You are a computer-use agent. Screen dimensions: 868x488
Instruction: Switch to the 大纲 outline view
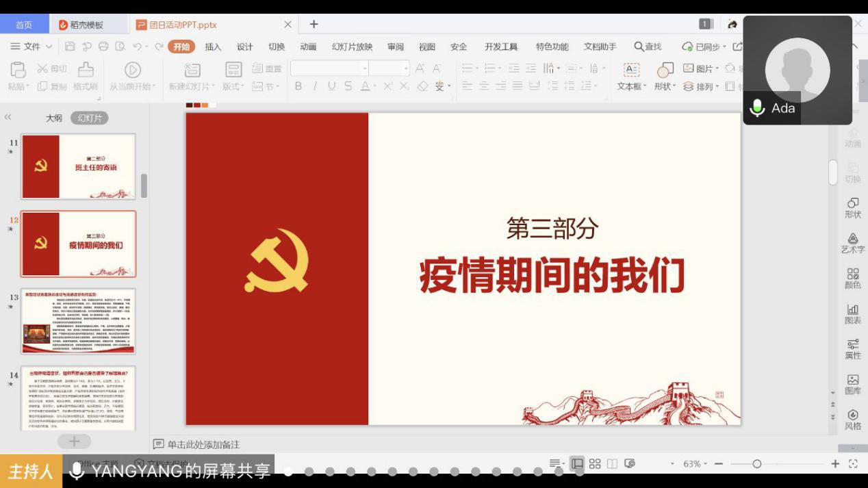pos(54,118)
